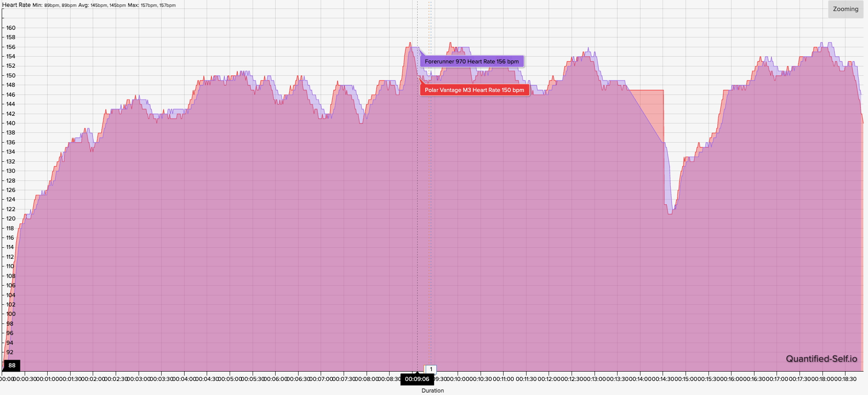Click the 00:06:30 tick on the duration axis
Screen dimensions: 868x395
pos(298,379)
